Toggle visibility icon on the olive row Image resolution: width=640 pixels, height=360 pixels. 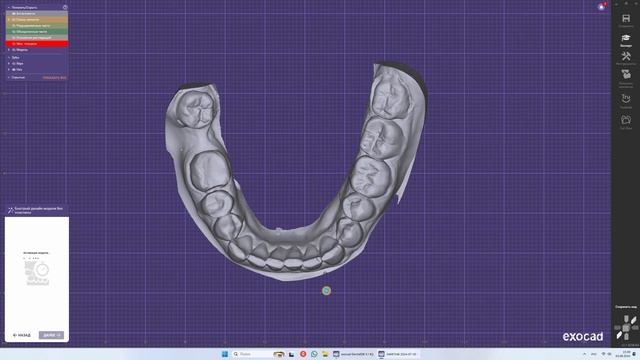[x=14, y=26]
